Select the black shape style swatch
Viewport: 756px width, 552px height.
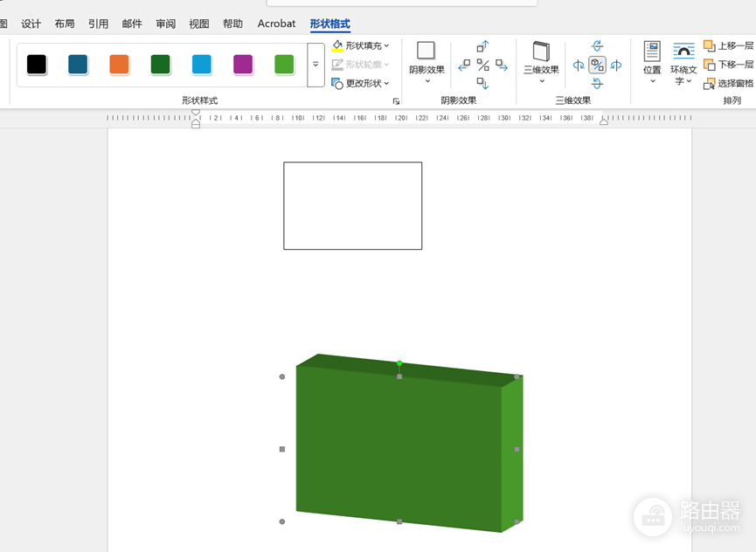pos(37,65)
